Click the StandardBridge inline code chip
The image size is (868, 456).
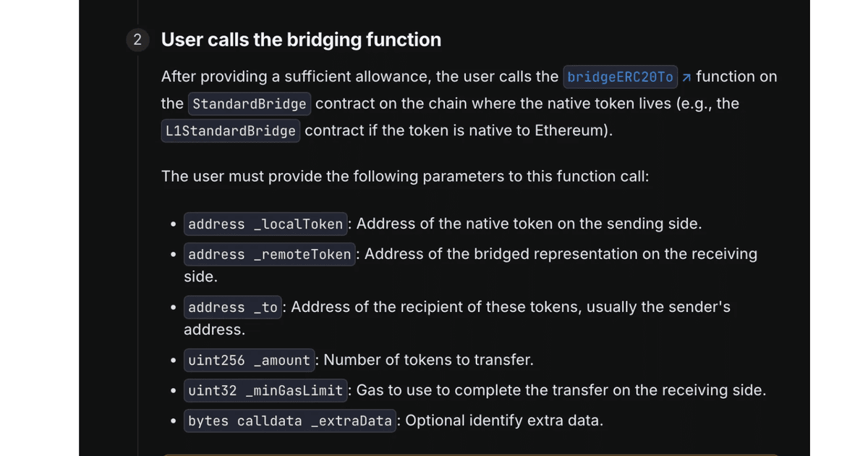[x=250, y=104]
